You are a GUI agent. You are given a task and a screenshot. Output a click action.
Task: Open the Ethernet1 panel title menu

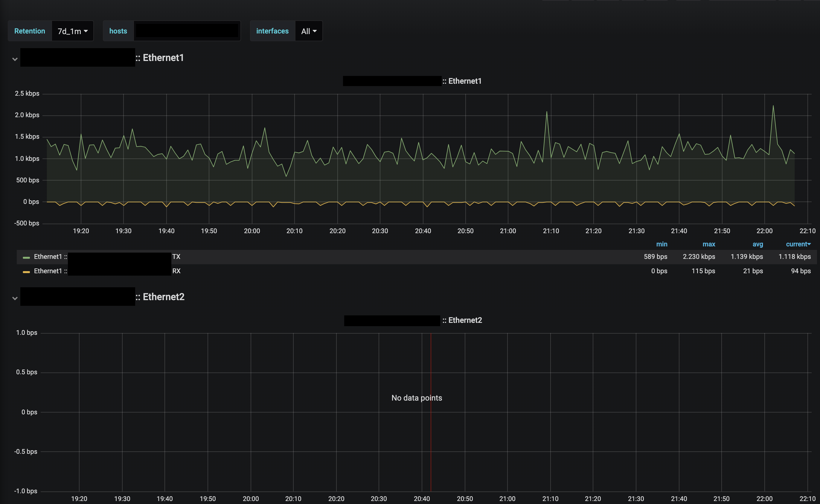464,81
